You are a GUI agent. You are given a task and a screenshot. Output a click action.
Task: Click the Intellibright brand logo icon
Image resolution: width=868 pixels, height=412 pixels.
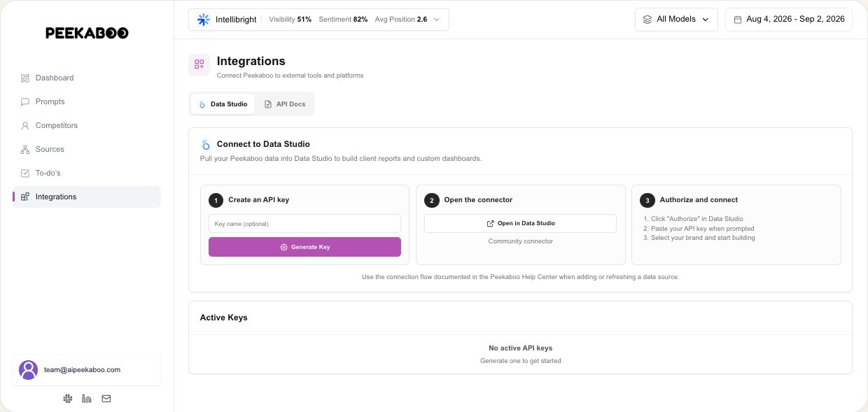204,20
